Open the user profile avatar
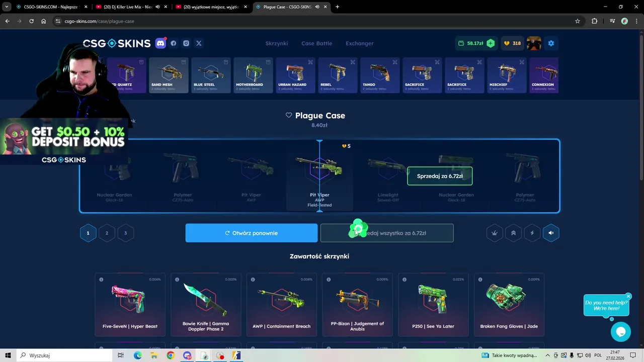The width and height of the screenshot is (644, 362). (x=534, y=43)
